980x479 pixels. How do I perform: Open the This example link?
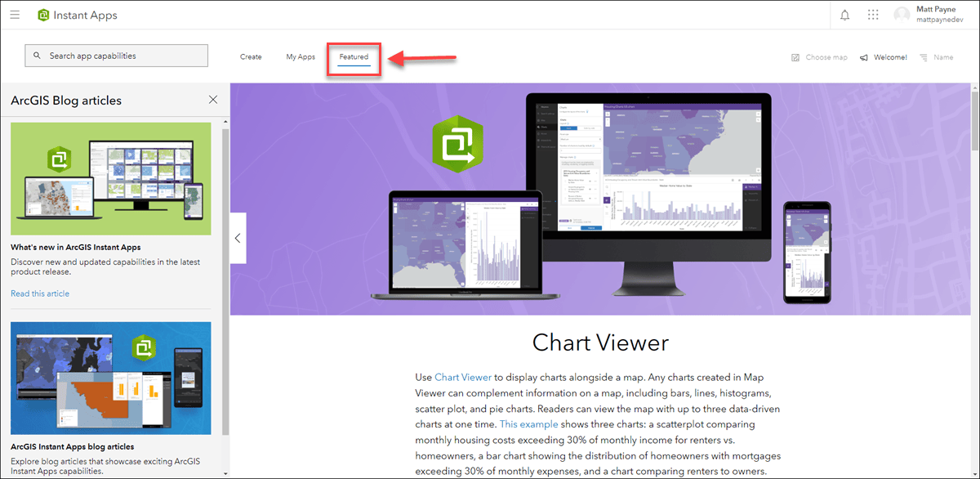pos(529,424)
